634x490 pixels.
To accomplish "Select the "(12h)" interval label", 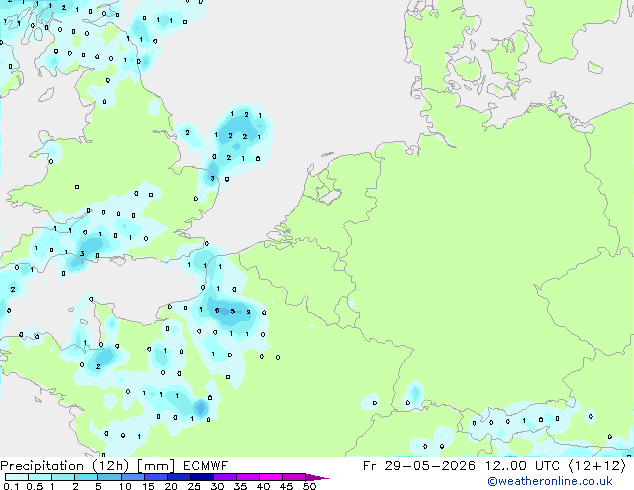I will tap(110, 466).
